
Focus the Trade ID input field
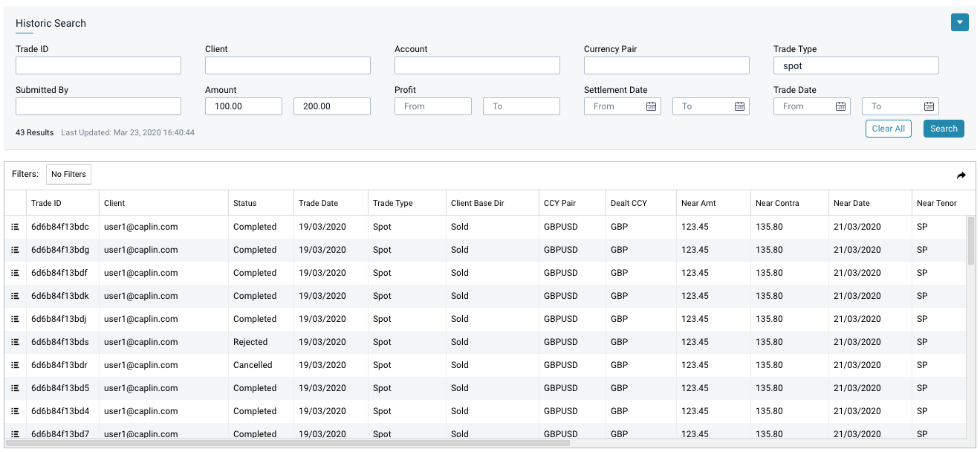(x=98, y=65)
